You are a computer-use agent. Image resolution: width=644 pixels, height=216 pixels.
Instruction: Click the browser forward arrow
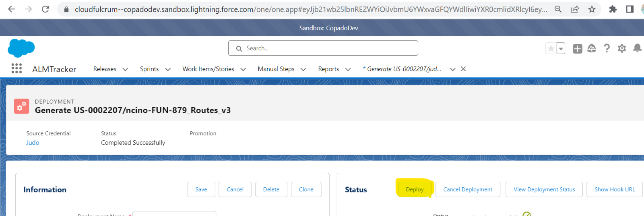coord(28,9)
